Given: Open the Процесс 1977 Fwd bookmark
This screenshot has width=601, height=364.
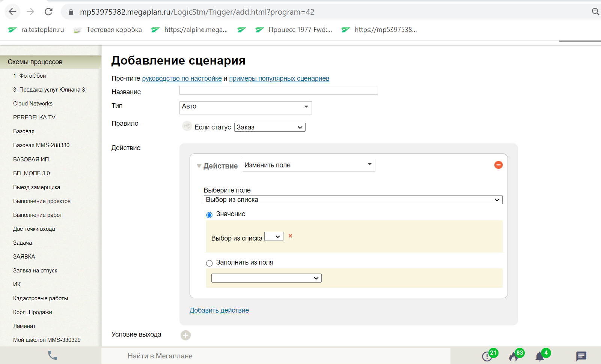Looking at the screenshot, I should [x=294, y=30].
